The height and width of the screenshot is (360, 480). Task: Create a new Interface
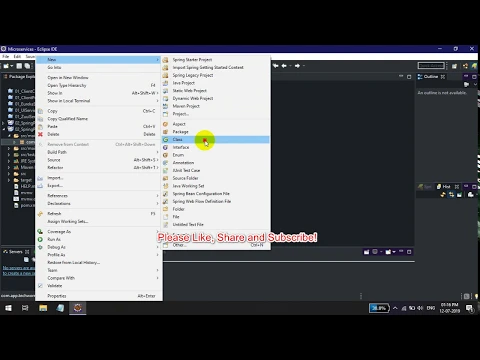point(215,147)
